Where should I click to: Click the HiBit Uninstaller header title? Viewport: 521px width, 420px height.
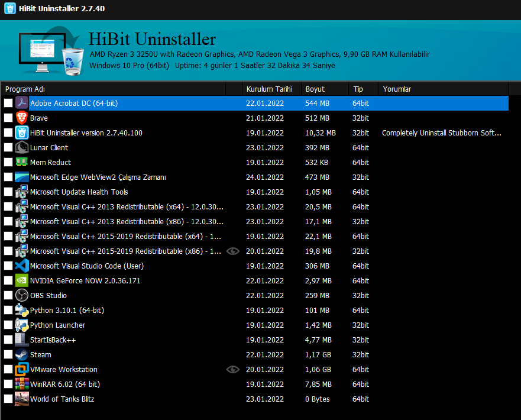tap(152, 39)
